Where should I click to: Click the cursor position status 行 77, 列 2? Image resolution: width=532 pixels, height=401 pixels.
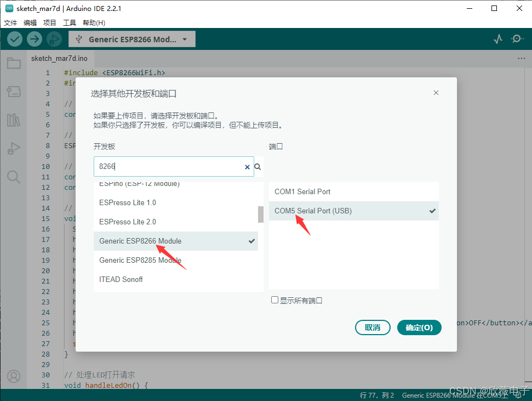[x=376, y=395]
